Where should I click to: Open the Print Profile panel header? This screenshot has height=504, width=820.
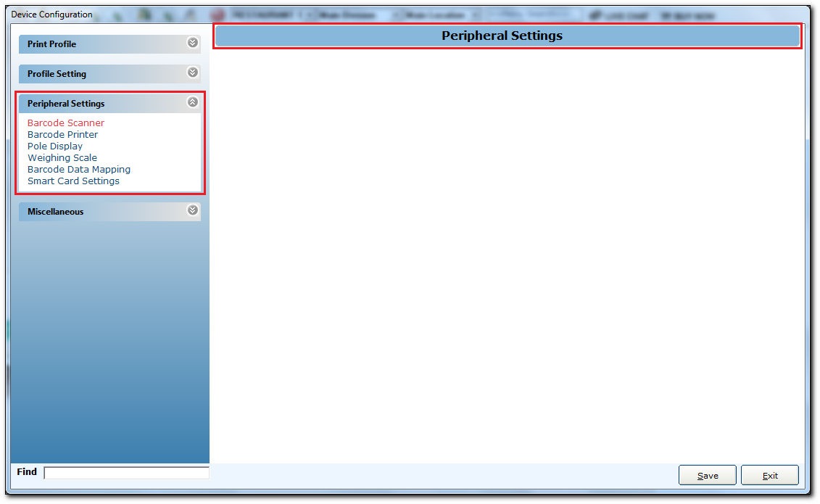click(x=109, y=44)
